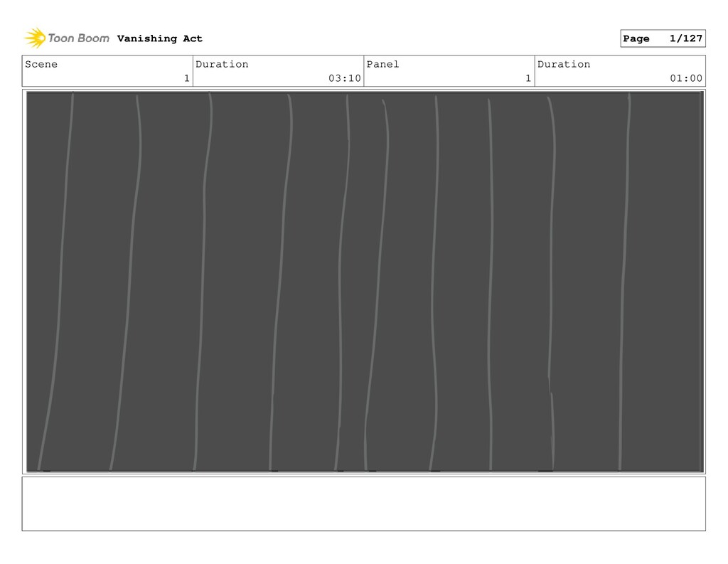Click the scene Duration 03:10 cell
The width and height of the screenshot is (728, 564).
click(278, 71)
